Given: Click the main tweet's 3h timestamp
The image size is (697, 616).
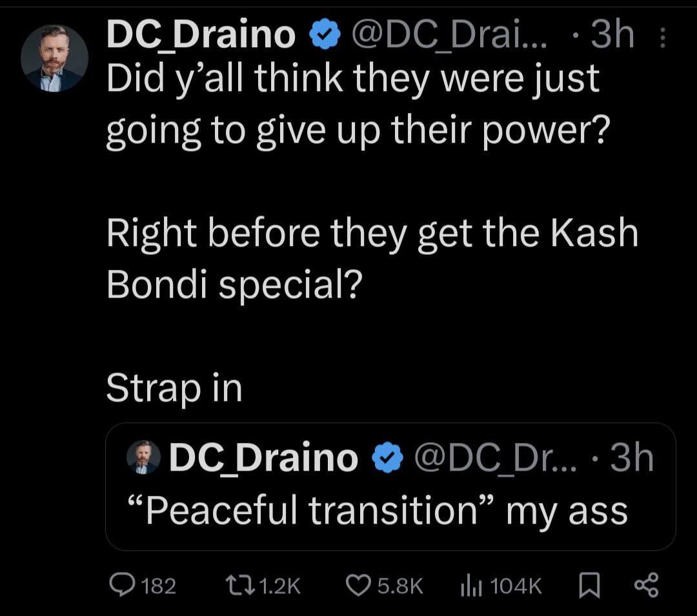Looking at the screenshot, I should point(612,36).
